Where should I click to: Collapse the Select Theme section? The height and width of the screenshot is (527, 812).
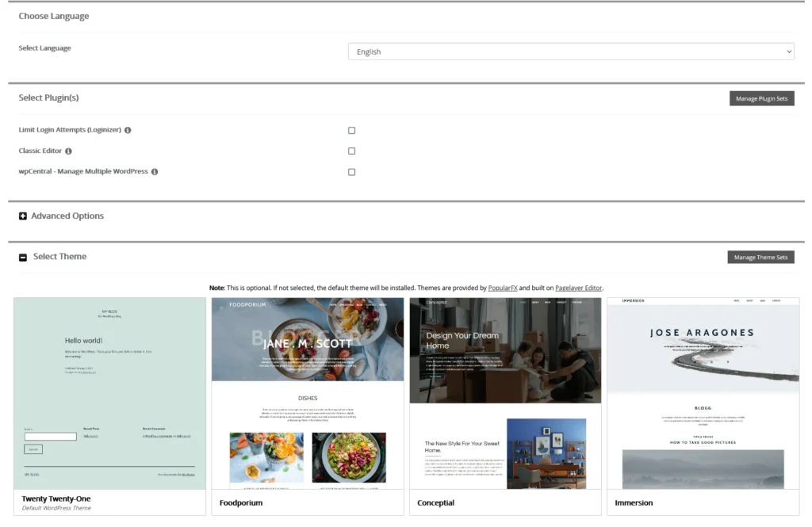tap(63, 256)
